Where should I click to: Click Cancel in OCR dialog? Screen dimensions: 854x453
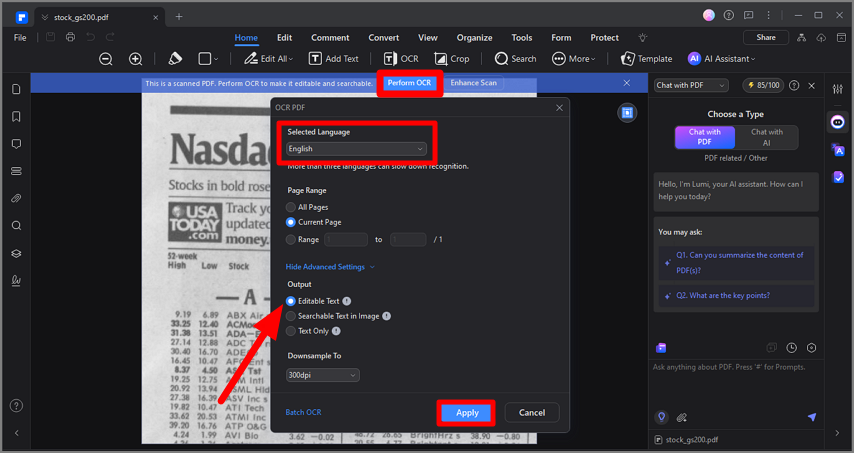tap(532, 413)
